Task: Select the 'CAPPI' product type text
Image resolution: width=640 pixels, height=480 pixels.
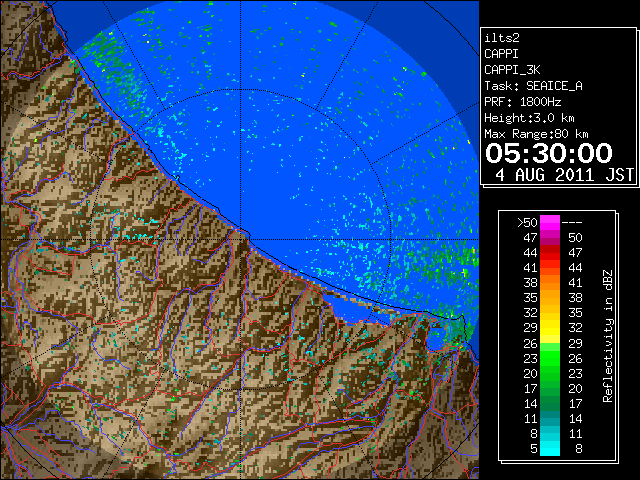Action: (501, 54)
